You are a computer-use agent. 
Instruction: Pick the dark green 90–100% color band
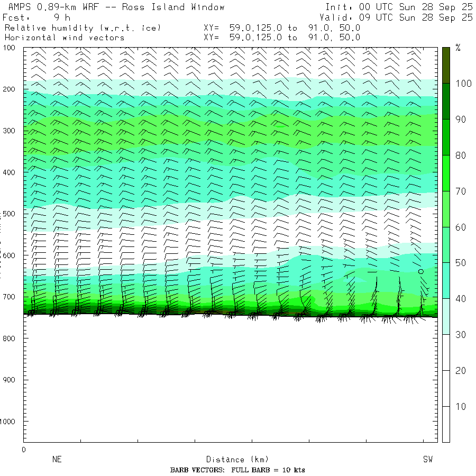[x=446, y=101]
